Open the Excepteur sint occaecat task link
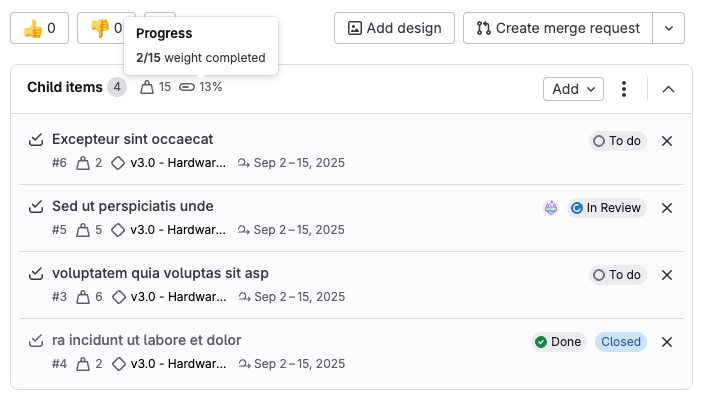704x400 pixels. click(x=132, y=139)
